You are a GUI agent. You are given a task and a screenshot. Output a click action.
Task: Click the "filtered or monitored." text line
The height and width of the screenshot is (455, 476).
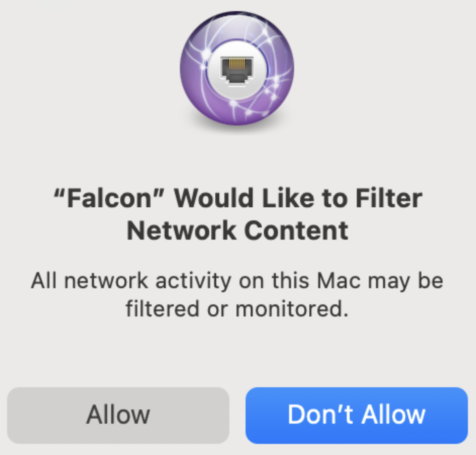(237, 309)
